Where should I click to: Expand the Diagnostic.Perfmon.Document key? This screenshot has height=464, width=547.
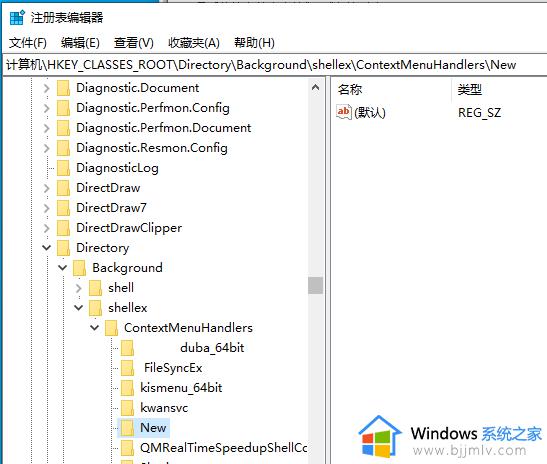[46, 128]
